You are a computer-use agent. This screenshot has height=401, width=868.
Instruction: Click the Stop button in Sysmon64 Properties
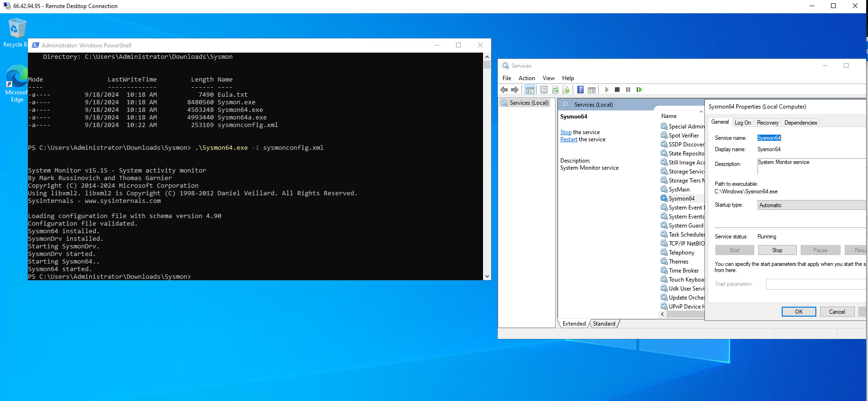coord(777,250)
